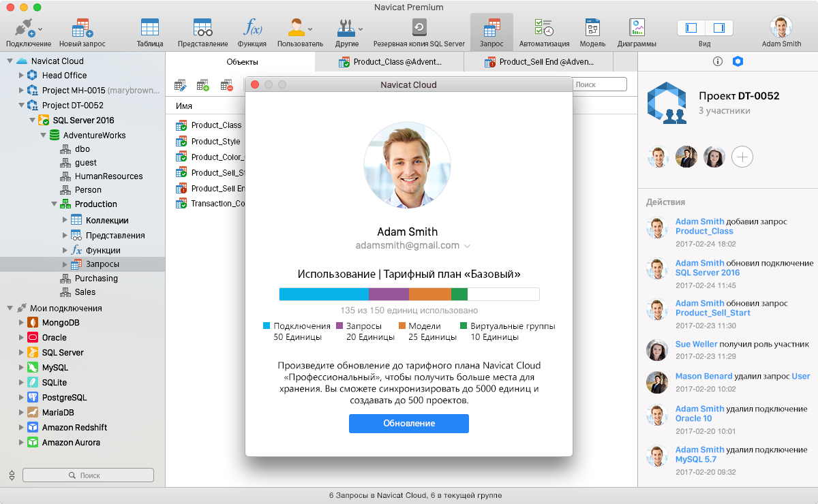818x504 pixels.
Task: Click the Имя column header
Action: (184, 106)
